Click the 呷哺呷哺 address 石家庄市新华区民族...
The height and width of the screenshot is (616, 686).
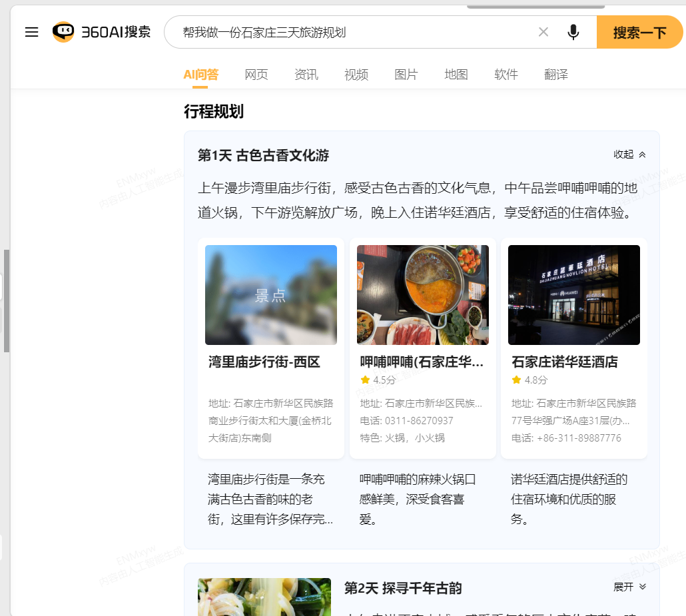pos(421,403)
